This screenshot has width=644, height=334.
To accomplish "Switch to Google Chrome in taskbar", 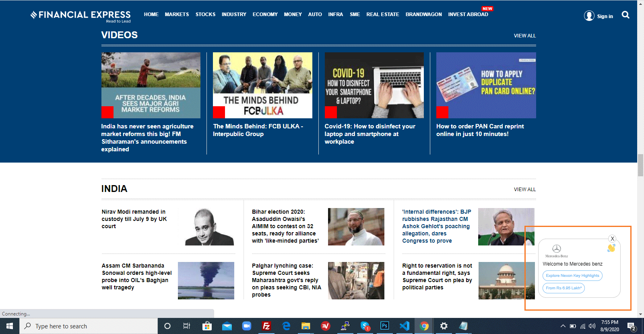I will [x=424, y=326].
